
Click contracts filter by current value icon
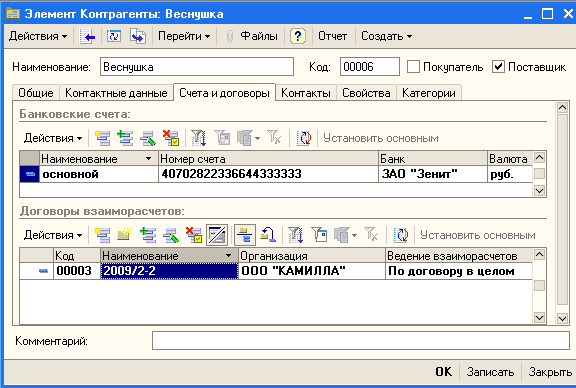coord(319,235)
